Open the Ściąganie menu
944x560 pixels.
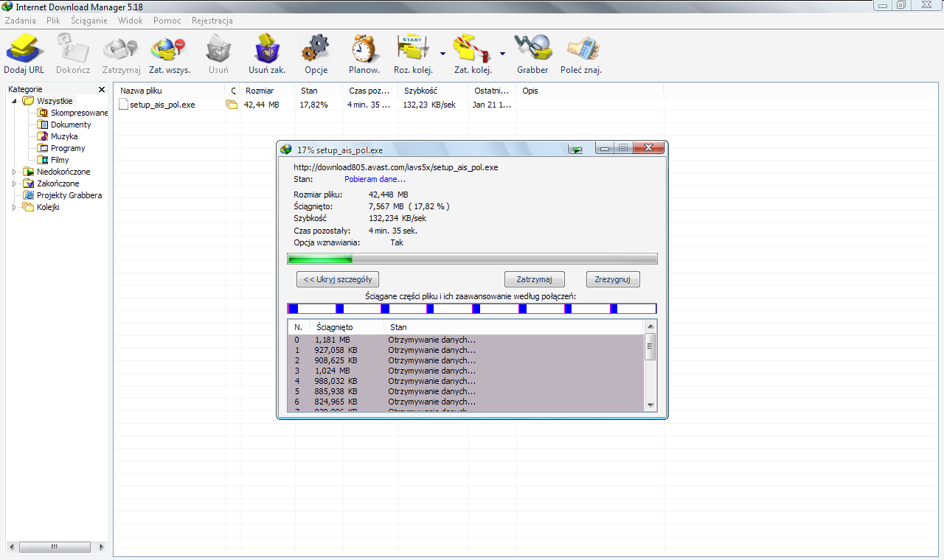click(x=89, y=21)
